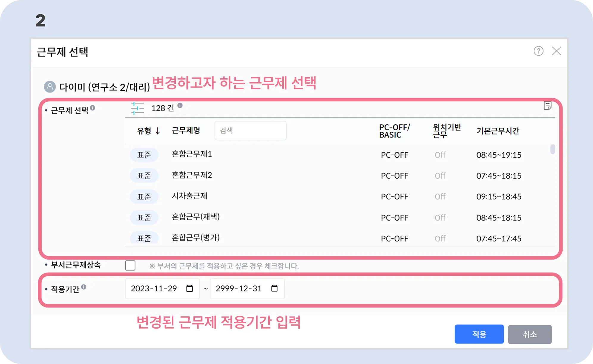Open calendar picker for end date
This screenshot has width=593, height=364.
pyautogui.click(x=274, y=288)
